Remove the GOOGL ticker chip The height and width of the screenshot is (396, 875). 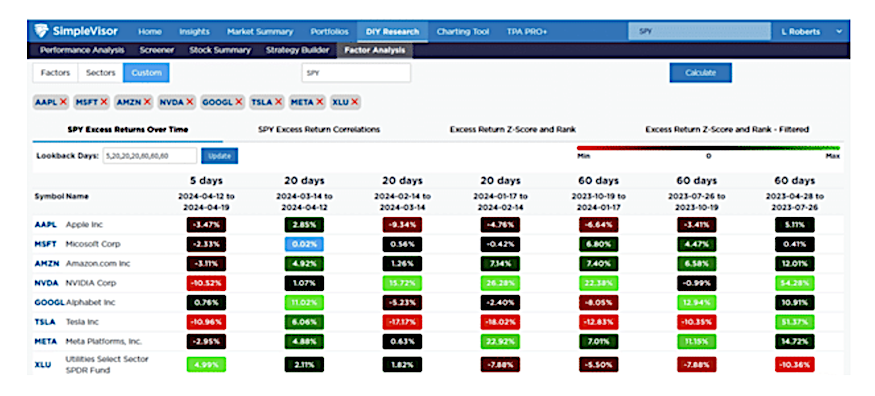pos(238,102)
